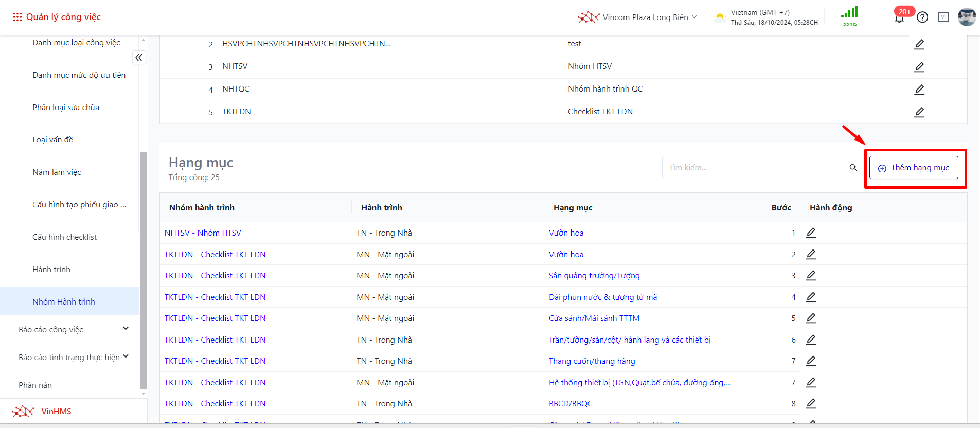The height and width of the screenshot is (428, 980).
Task: Edit the TKTLDN Checklist TKT LDN group row
Action: pos(919,112)
